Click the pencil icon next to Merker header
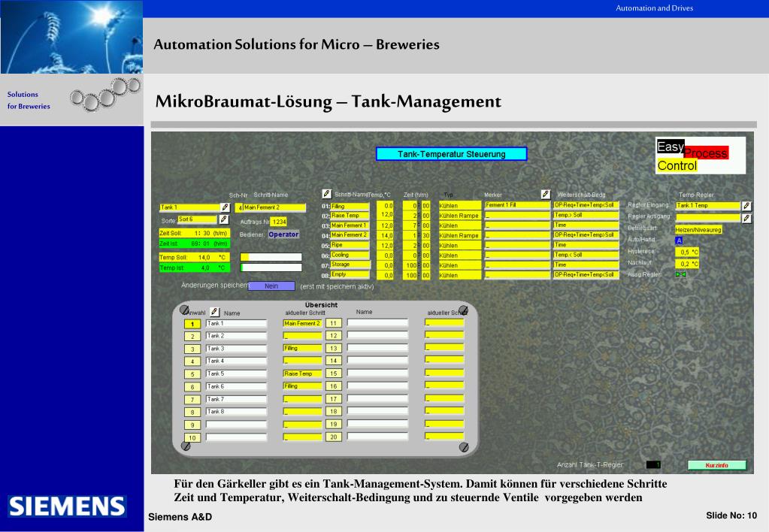Viewport: 769px width, 532px height. coord(545,194)
